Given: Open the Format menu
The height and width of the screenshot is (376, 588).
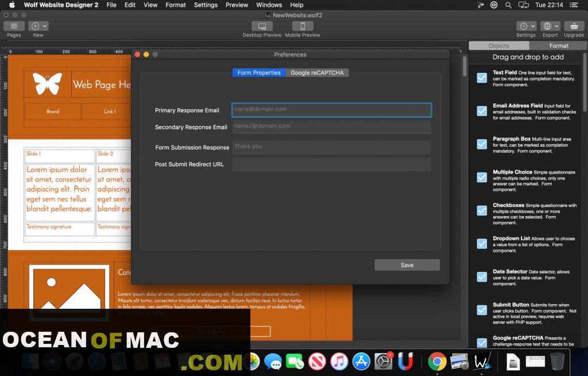Looking at the screenshot, I should pyautogui.click(x=176, y=5).
